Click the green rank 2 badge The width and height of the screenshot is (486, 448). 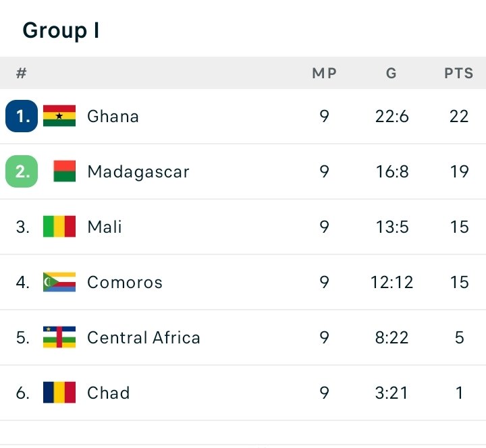tap(22, 171)
